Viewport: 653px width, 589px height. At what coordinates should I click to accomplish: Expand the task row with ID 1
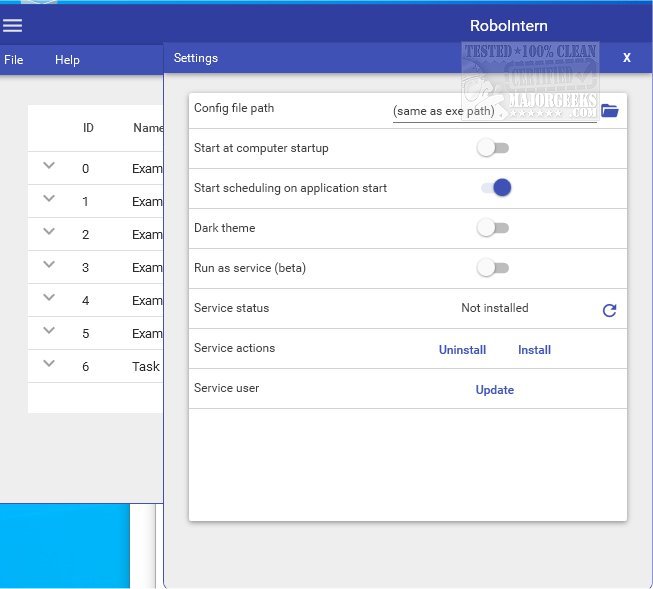point(48,199)
